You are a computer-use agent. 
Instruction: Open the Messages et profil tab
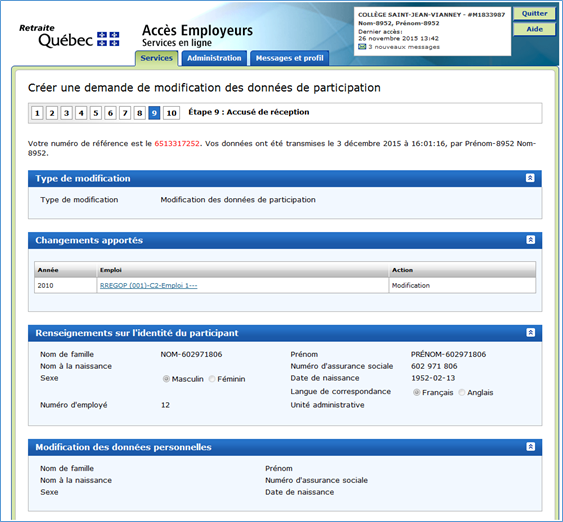289,58
